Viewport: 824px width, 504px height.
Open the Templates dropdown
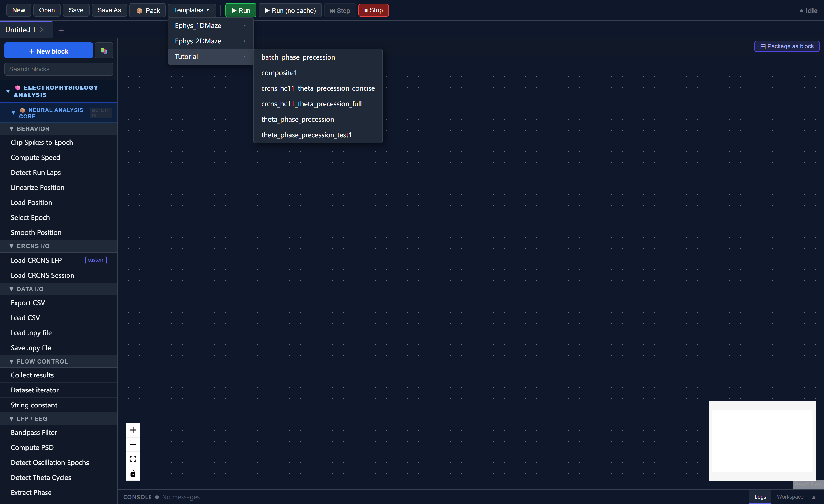(x=192, y=10)
